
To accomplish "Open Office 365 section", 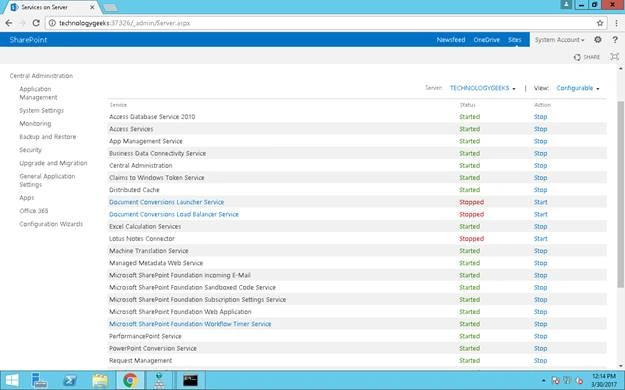I will click(x=33, y=211).
